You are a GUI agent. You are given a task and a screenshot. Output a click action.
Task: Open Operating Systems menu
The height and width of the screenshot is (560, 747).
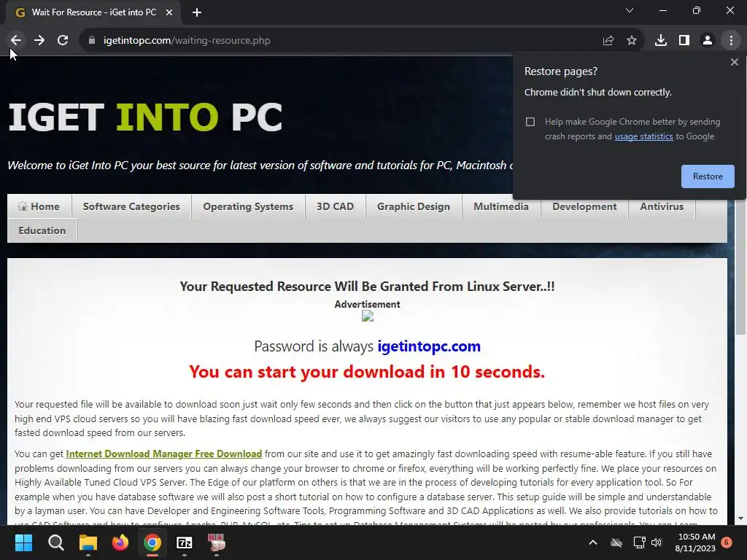pos(248,206)
